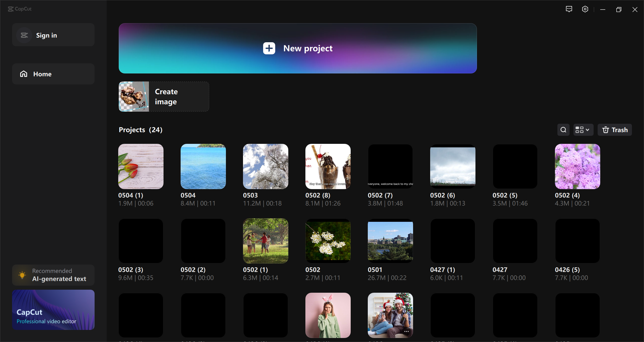
Task: Click the CapCut logo in title bar
Action: [20, 9]
